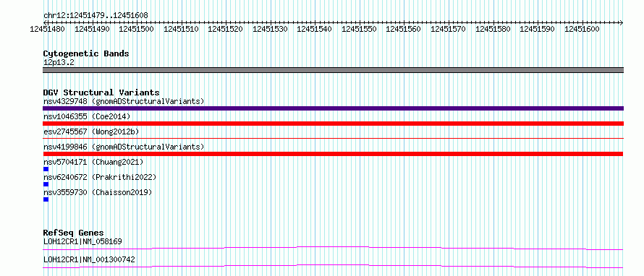Click the blue nsv3559730 variant block
The width and height of the screenshot is (644, 276).
pos(46,199)
